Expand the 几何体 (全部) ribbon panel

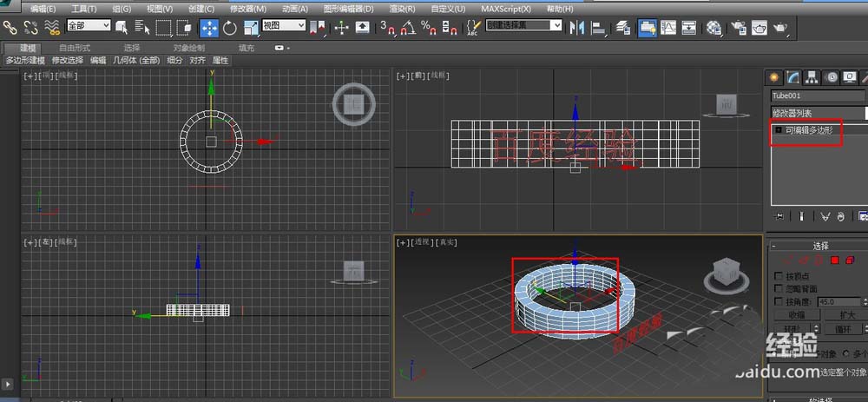click(x=136, y=61)
